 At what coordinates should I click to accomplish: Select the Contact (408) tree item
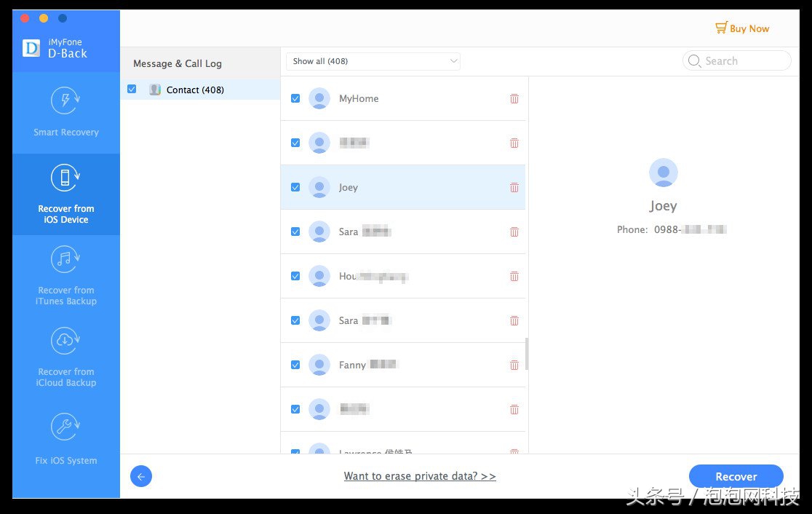pos(195,90)
